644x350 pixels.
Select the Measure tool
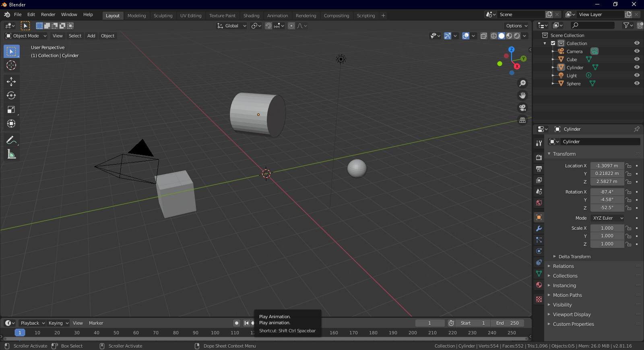[11, 154]
